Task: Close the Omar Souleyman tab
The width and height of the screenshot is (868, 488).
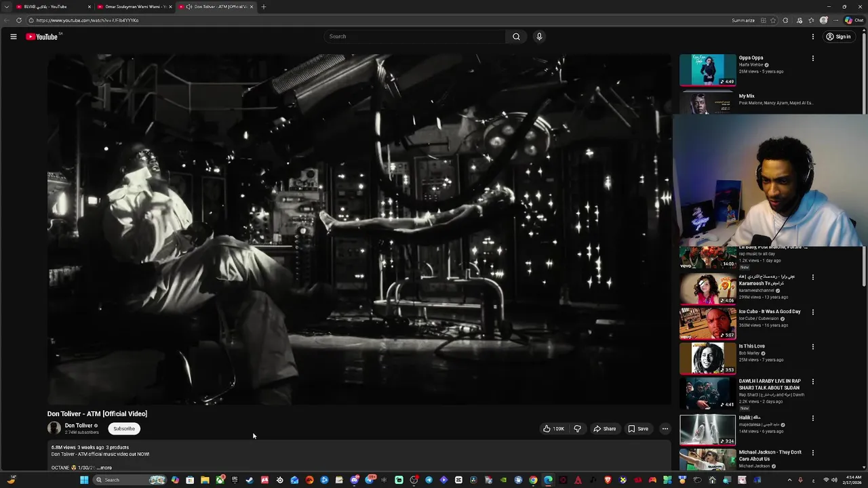Action: pos(170,7)
